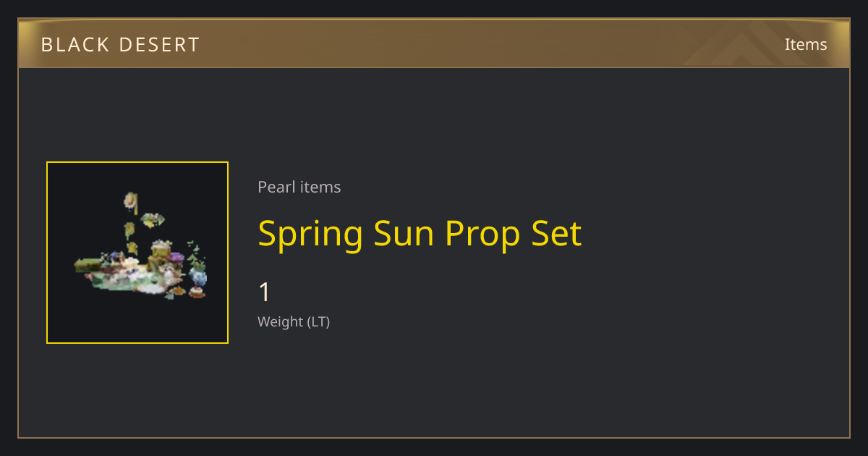Image resolution: width=868 pixels, height=456 pixels.
Task: Open the Items page link
Action: [806, 44]
